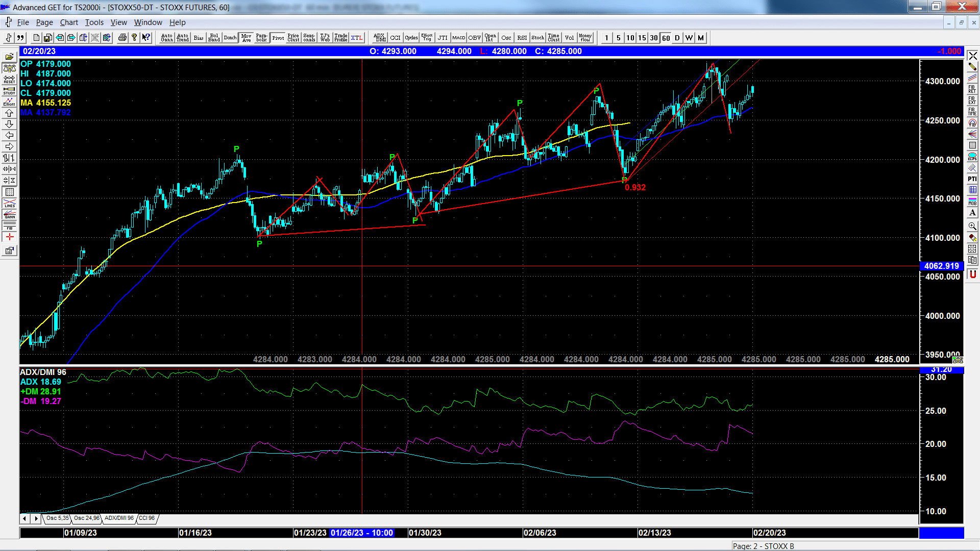Viewport: 980px width, 551px height.
Task: Select the FIB TIME tool
Action: pyautogui.click(x=972, y=111)
